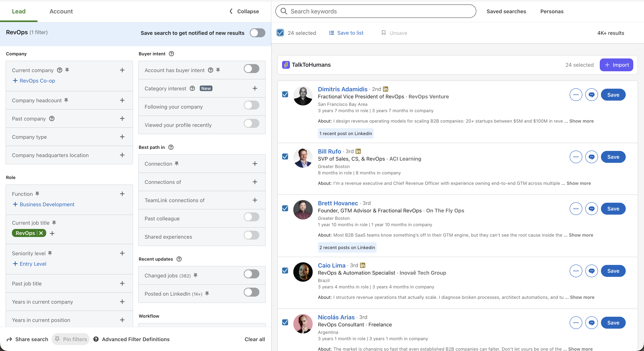Image resolution: width=644 pixels, height=351 pixels.
Task: Expand Company headquarters location filter
Action: click(122, 155)
